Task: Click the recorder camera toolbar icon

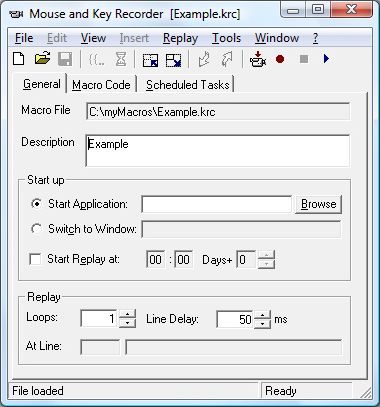Action: click(x=258, y=59)
